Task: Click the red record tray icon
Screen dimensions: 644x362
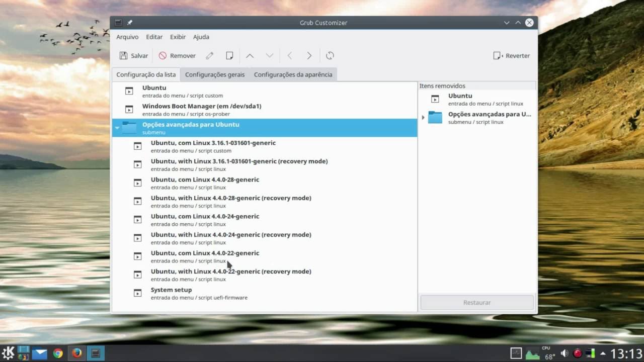Action: 578,353
